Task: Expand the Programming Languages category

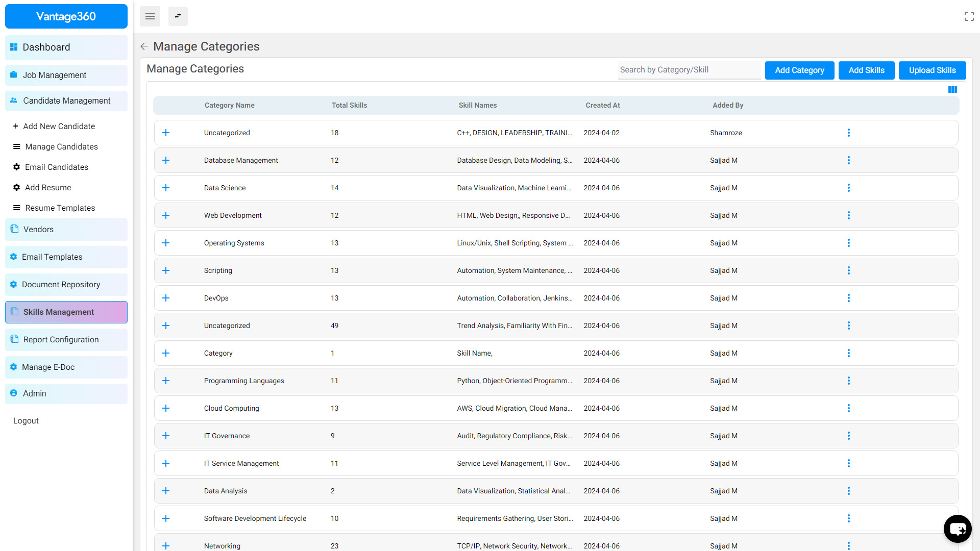Action: [166, 381]
